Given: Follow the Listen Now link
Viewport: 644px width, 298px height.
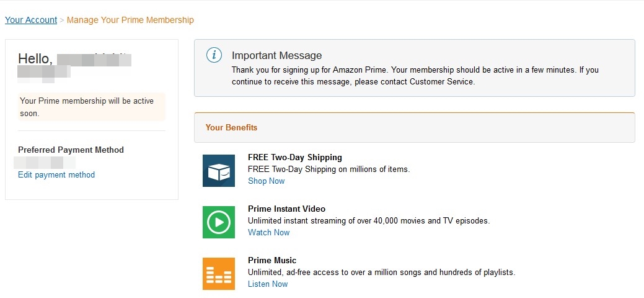Looking at the screenshot, I should tap(268, 284).
